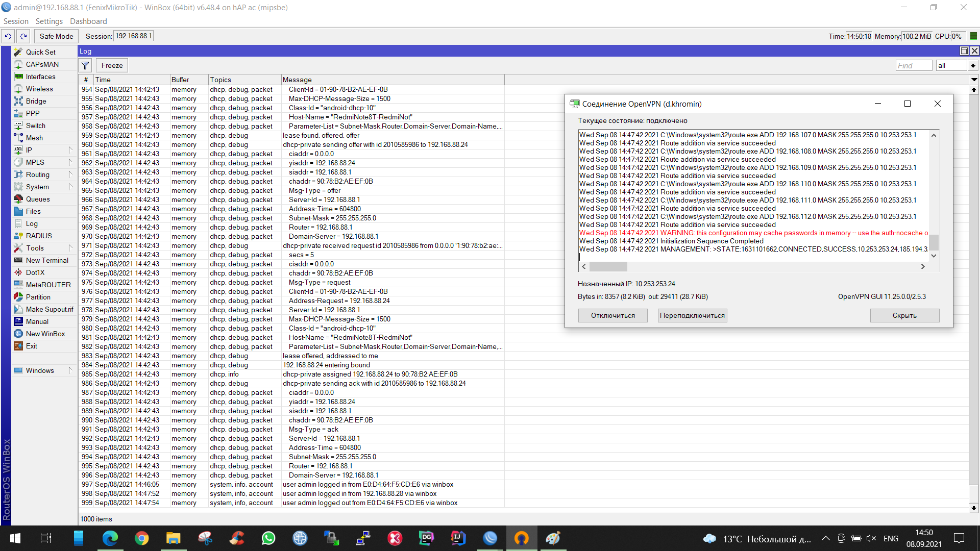Viewport: 980px width, 551px height.
Task: Open the 'all' buffer dropdown
Action: coord(973,65)
